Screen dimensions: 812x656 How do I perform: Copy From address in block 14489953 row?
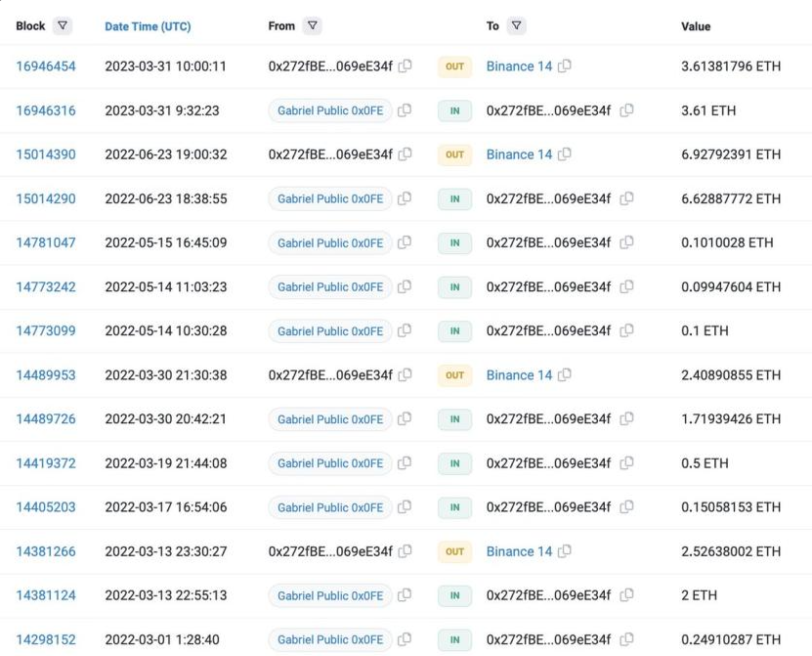[x=405, y=374]
